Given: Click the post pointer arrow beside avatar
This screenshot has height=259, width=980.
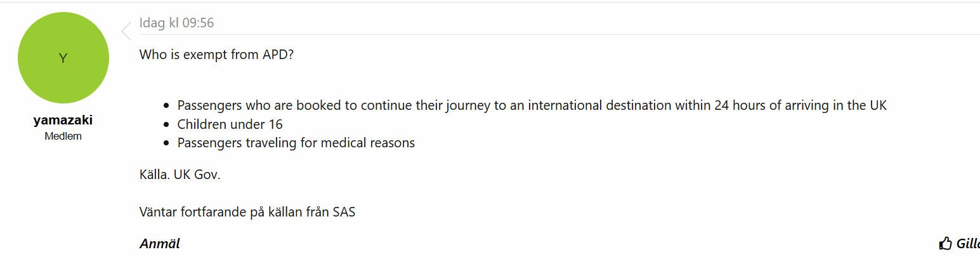Looking at the screenshot, I should [x=126, y=31].
